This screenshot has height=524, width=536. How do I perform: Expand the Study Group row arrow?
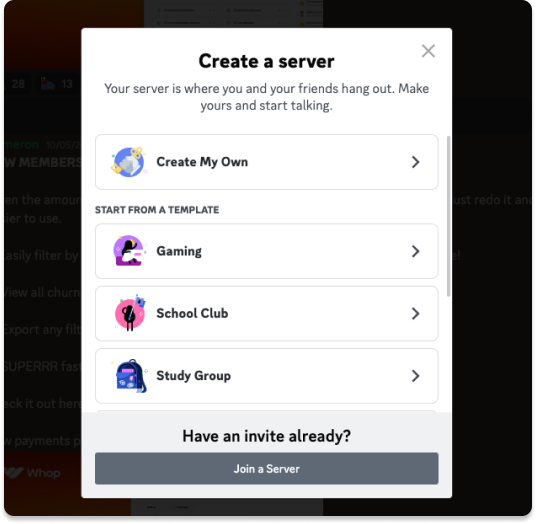click(415, 376)
